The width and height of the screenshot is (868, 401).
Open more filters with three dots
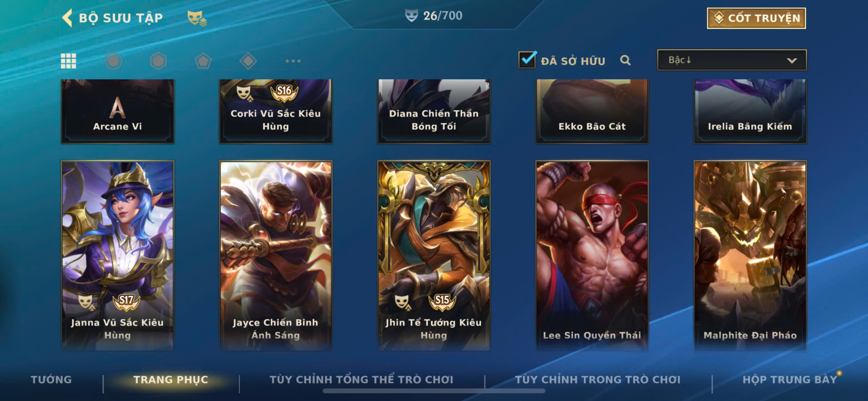pyautogui.click(x=293, y=61)
